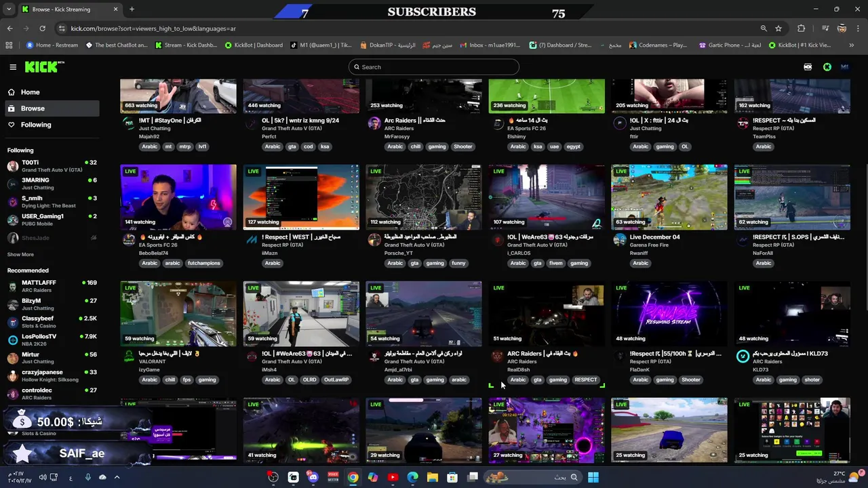868x488 pixels.
Task: Click funny tag under Porsche_YT
Action: tap(458, 263)
